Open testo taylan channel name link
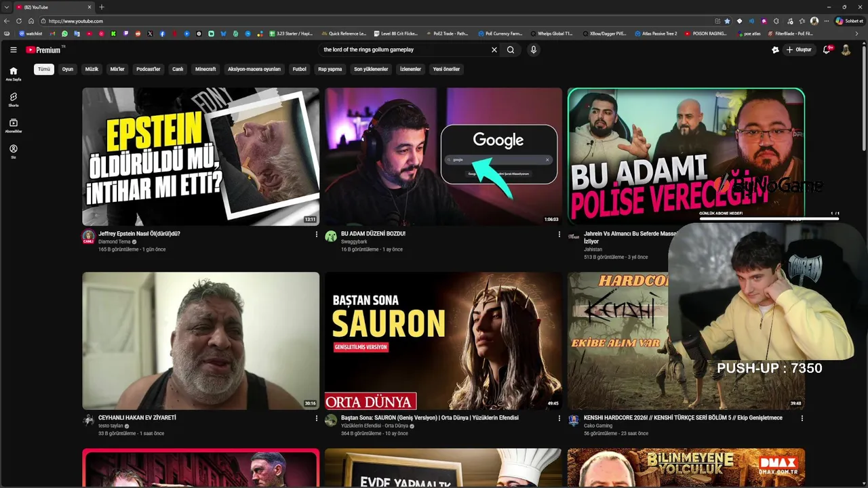This screenshot has width=868, height=488. [x=111, y=426]
